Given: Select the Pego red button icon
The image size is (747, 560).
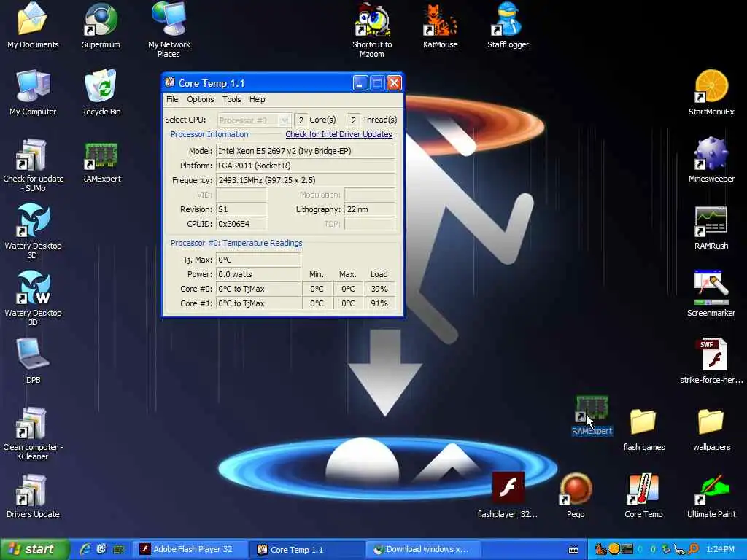Looking at the screenshot, I should pyautogui.click(x=576, y=495).
